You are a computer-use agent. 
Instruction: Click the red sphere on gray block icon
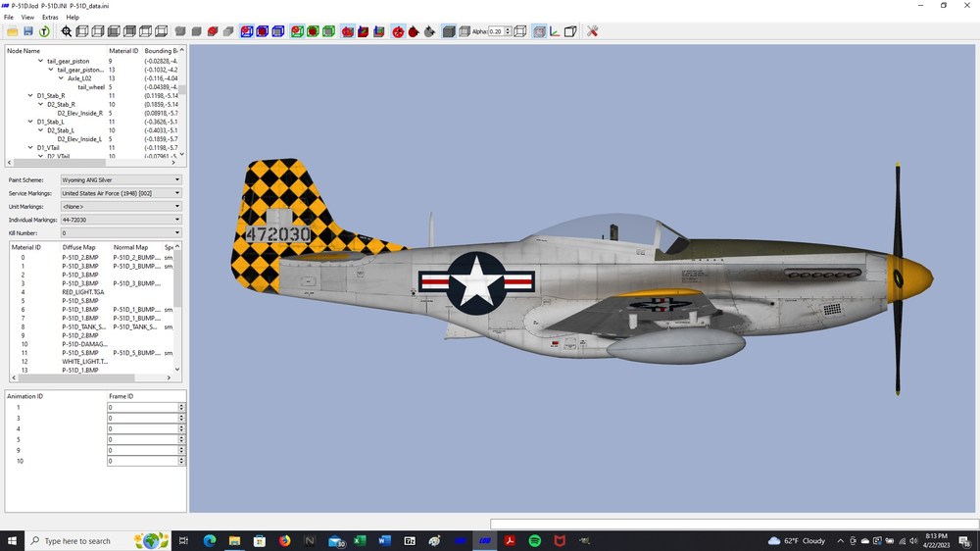coord(213,31)
